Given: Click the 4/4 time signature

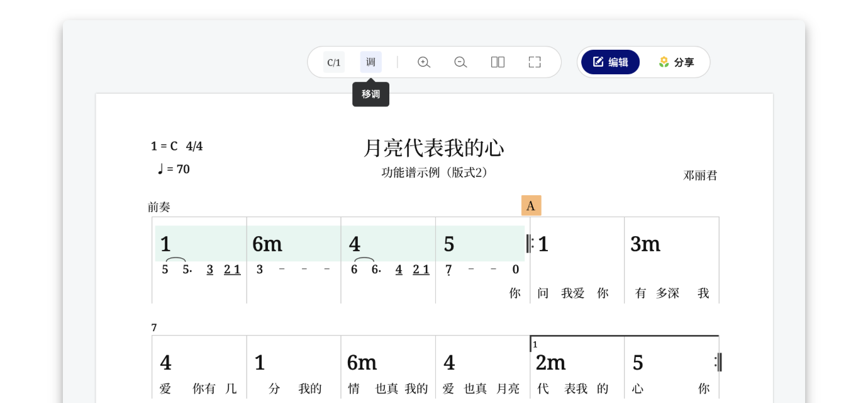Looking at the screenshot, I should [194, 146].
